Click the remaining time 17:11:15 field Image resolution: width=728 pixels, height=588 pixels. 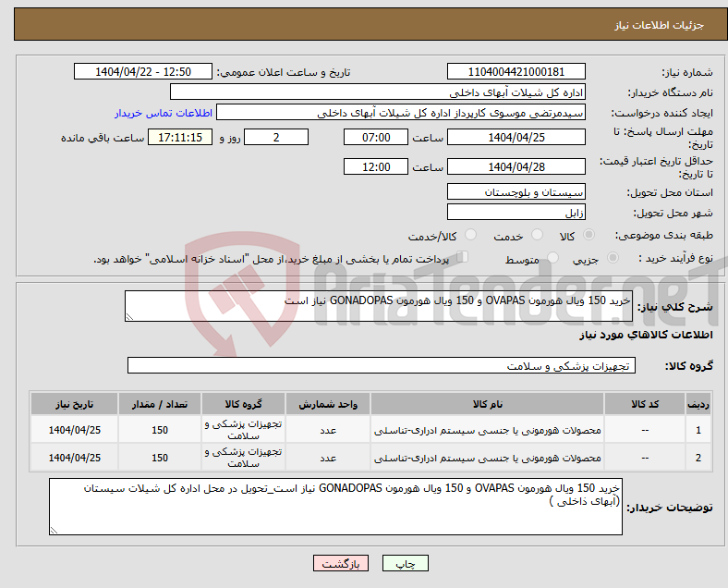point(180,138)
